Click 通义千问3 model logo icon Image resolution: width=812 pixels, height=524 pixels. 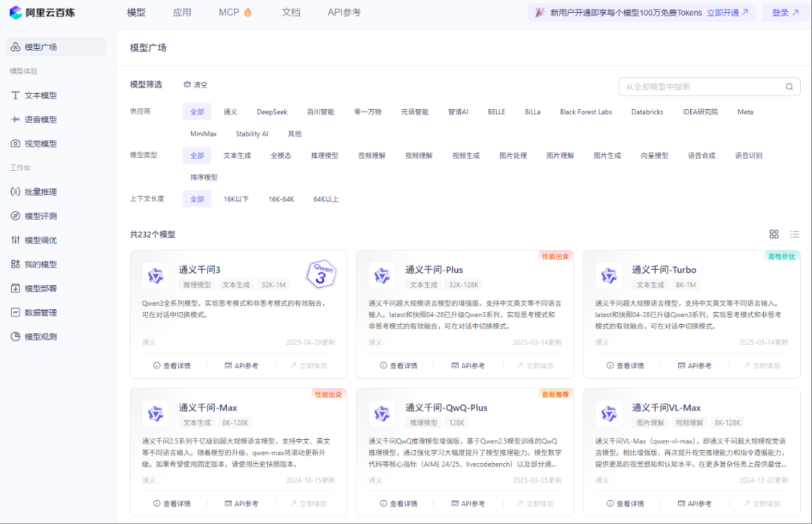pyautogui.click(x=156, y=276)
